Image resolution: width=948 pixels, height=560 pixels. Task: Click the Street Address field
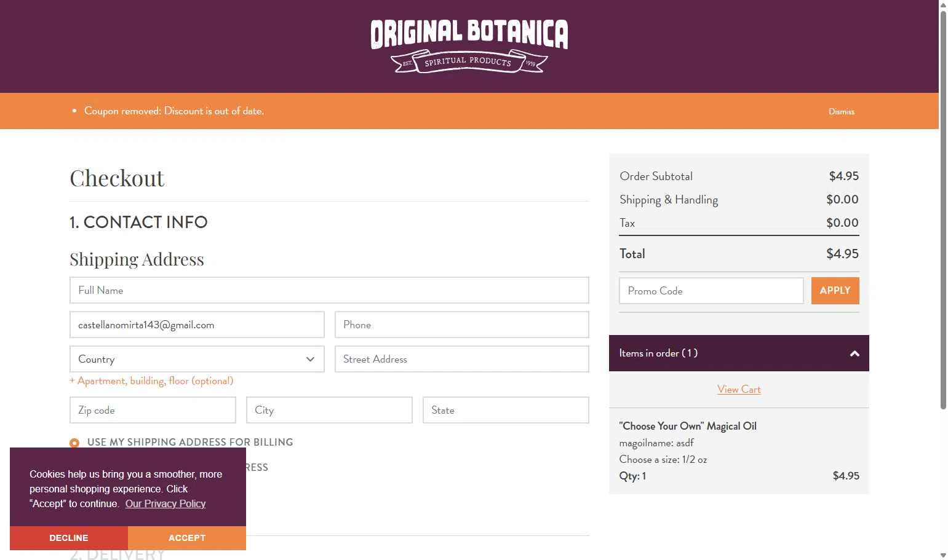pyautogui.click(x=461, y=359)
